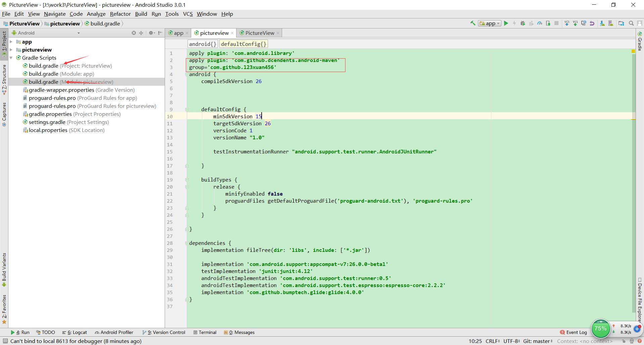Toggle the Gradle side panel
644x345 pixels.
pyautogui.click(x=640, y=41)
